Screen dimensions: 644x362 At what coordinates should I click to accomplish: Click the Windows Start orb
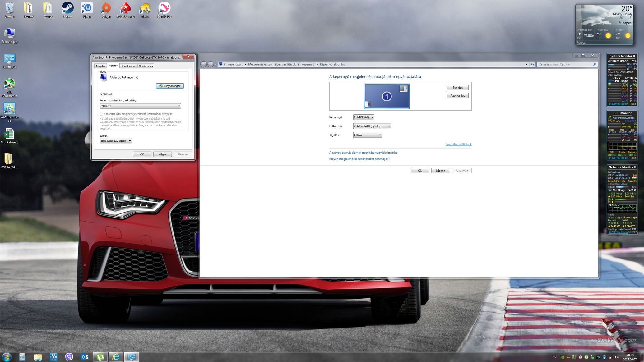tap(7, 357)
